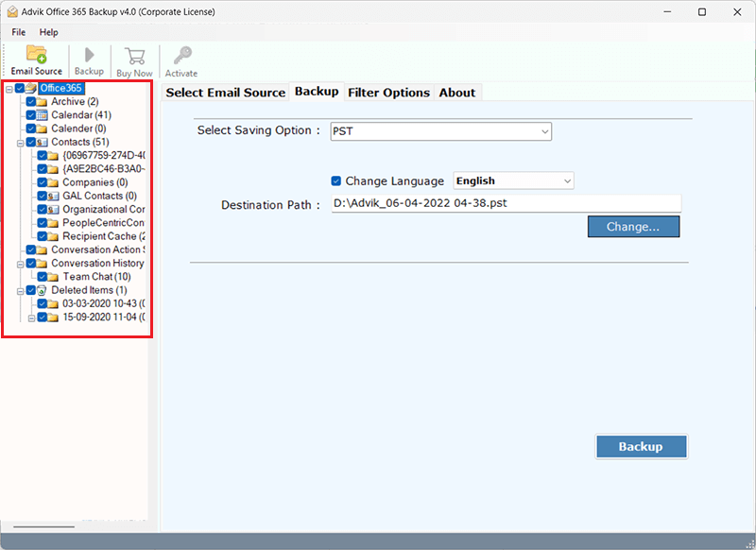Image resolution: width=756 pixels, height=550 pixels.
Task: Click the large blue Backup button
Action: coord(642,446)
